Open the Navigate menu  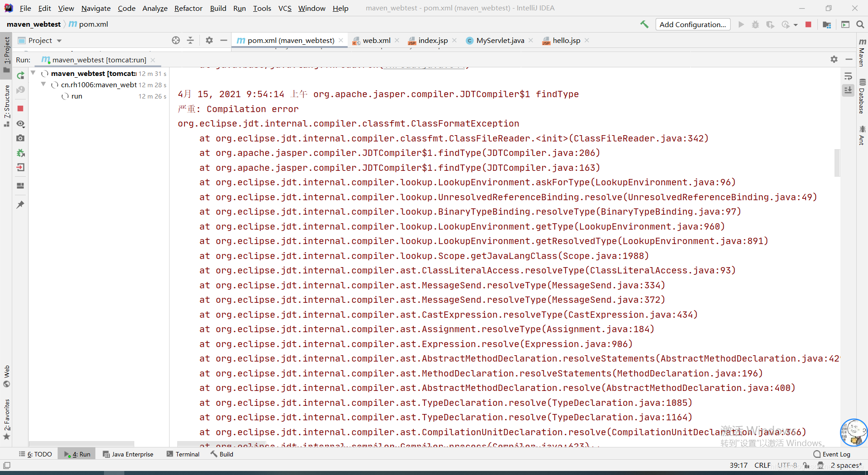pyautogui.click(x=96, y=8)
